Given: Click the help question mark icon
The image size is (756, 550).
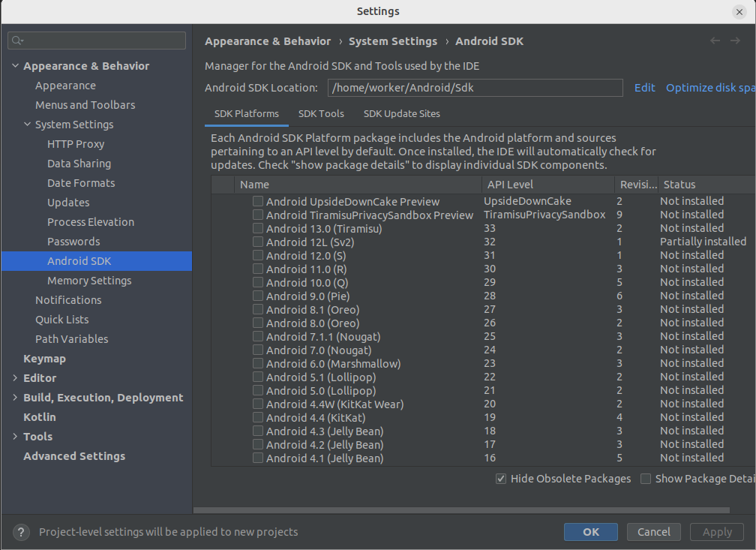Looking at the screenshot, I should (21, 532).
